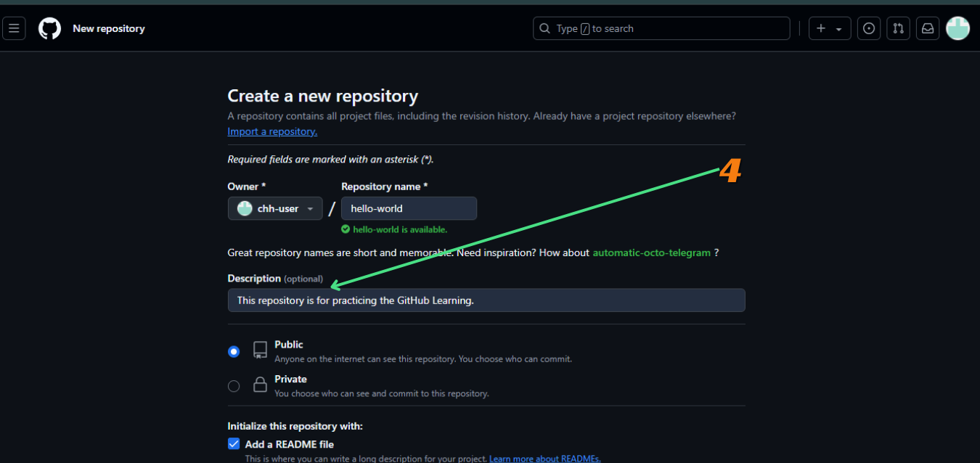Viewport: 980px width, 463px height.
Task: Open the hamburger navigation menu
Action: 14,28
